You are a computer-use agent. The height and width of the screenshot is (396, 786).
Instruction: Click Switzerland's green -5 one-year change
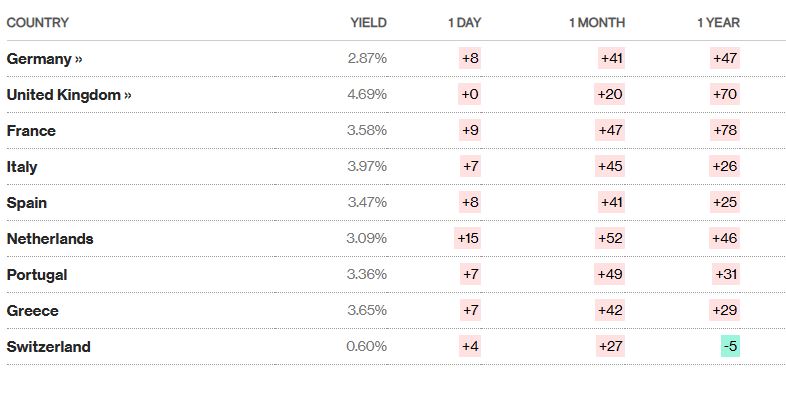(x=730, y=346)
